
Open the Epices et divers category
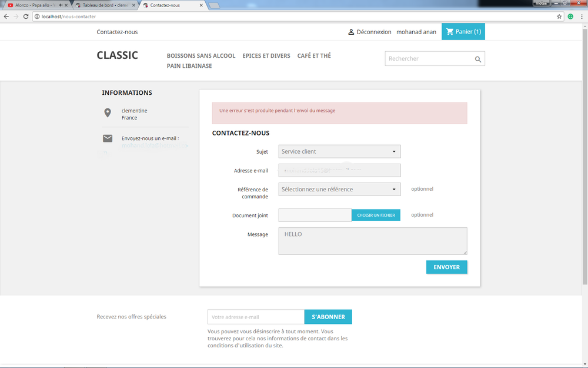[266, 55]
